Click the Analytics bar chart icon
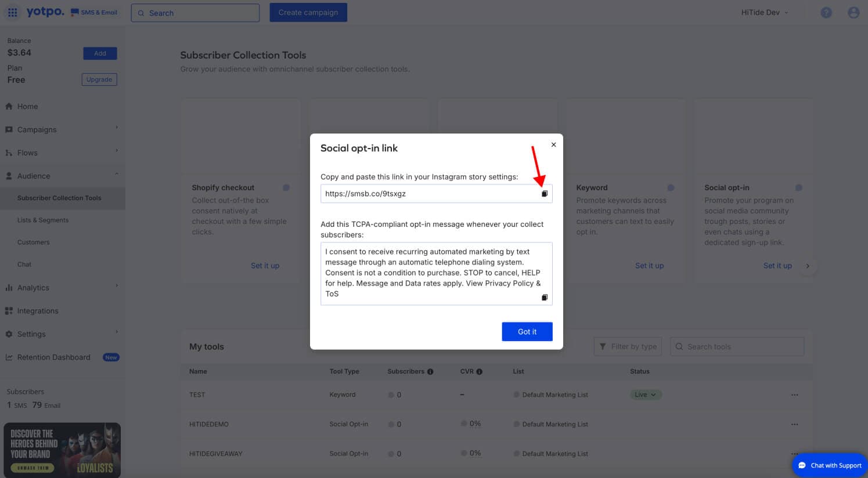Viewport: 868px width, 478px height. [x=9, y=288]
